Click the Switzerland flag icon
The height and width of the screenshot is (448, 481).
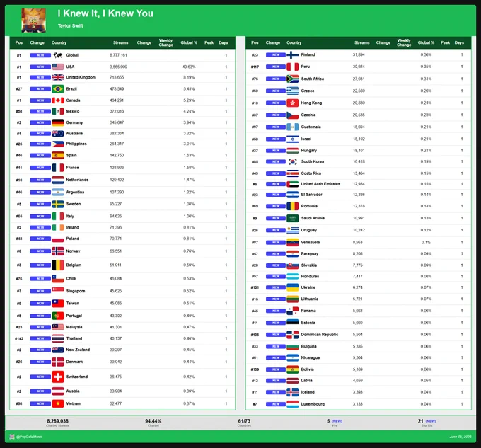click(58, 377)
